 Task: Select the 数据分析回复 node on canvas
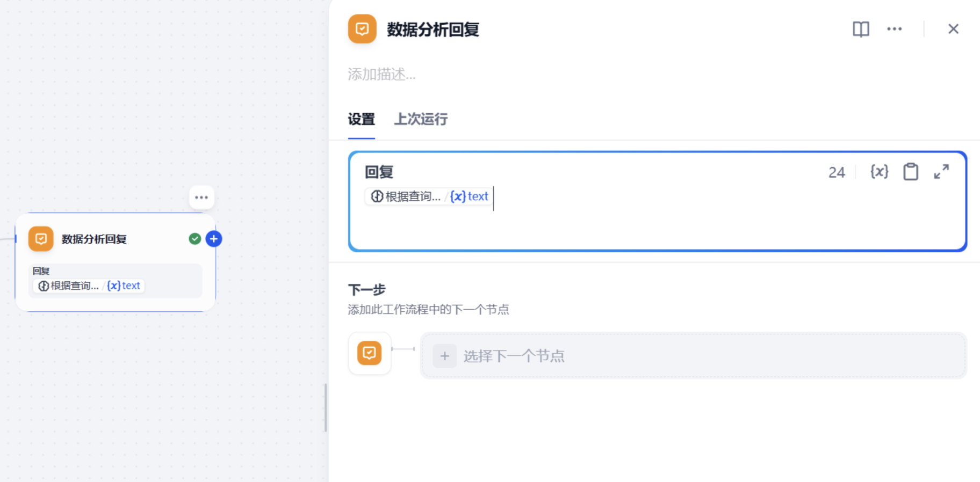point(116,262)
